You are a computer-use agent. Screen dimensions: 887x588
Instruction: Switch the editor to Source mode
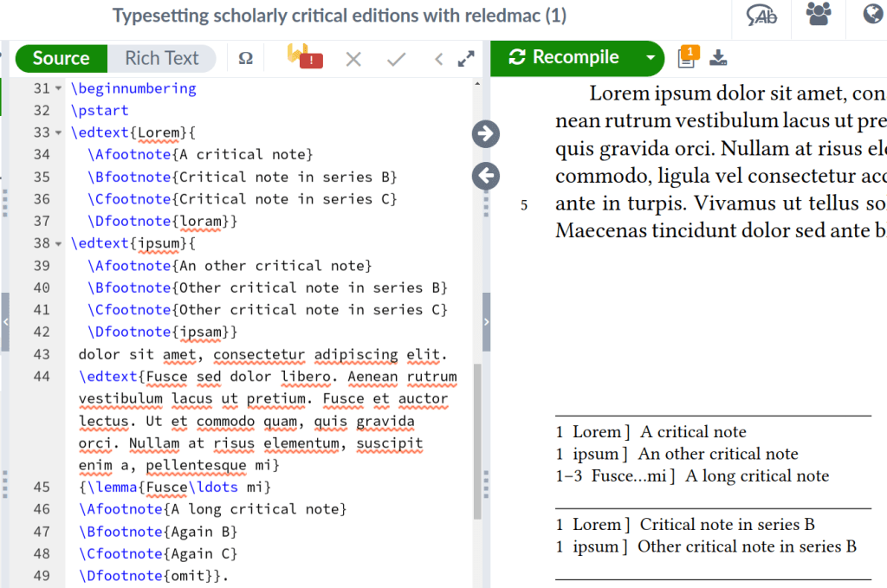(x=61, y=58)
